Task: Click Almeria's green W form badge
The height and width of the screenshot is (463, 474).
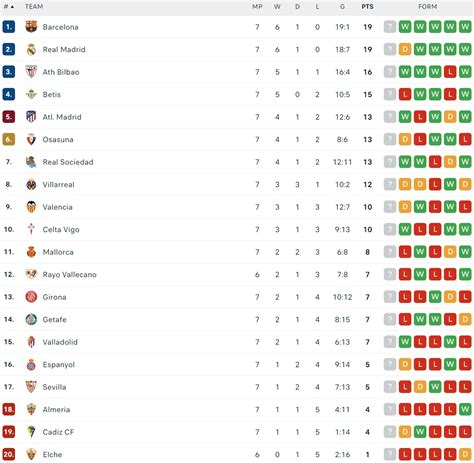Action: coord(465,409)
